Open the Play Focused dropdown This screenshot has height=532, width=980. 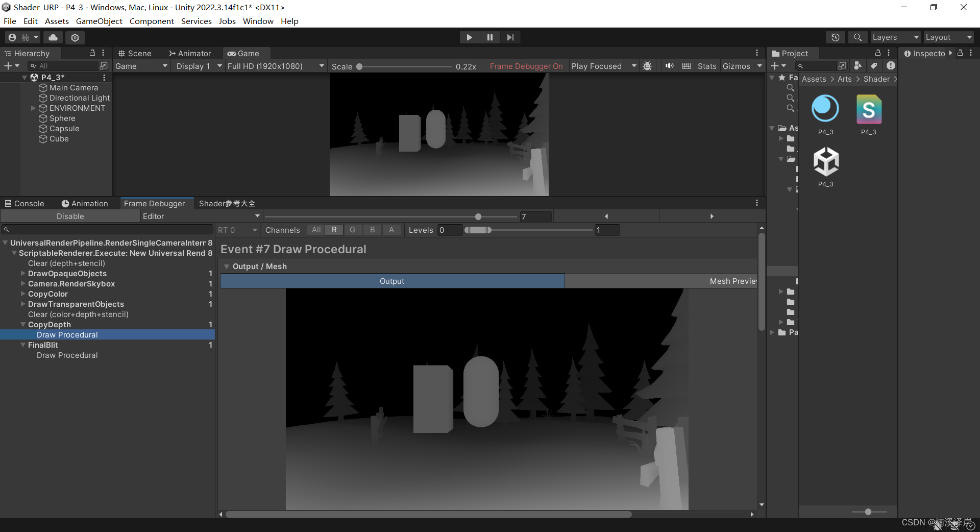pos(604,66)
